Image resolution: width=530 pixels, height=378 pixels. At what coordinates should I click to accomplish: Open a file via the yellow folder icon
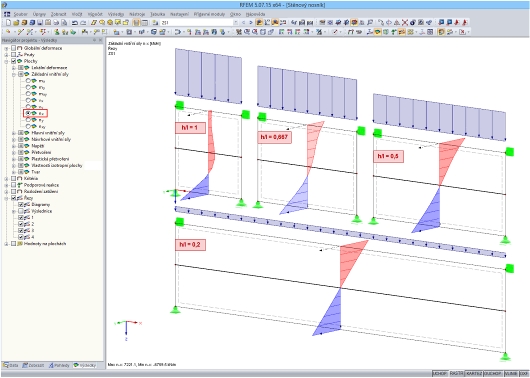click(16, 23)
